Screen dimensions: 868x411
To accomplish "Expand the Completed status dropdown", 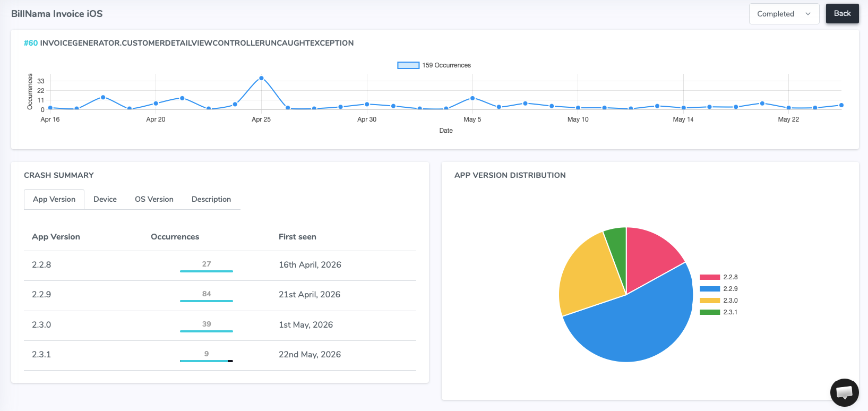I will (784, 14).
